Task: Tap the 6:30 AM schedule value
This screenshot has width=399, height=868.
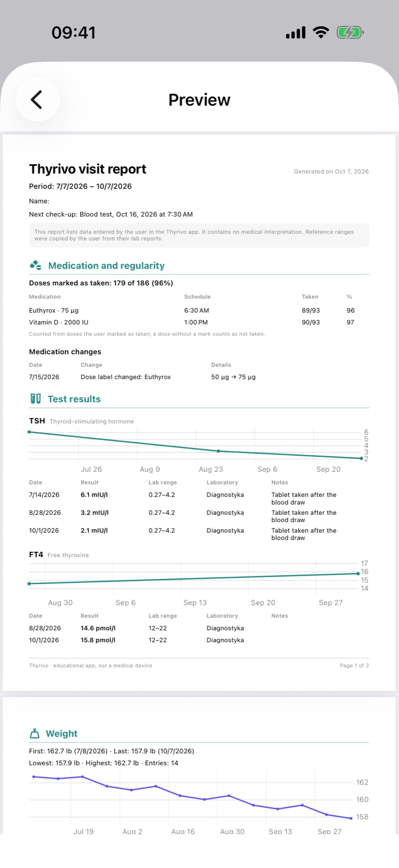Action: pyautogui.click(x=197, y=310)
